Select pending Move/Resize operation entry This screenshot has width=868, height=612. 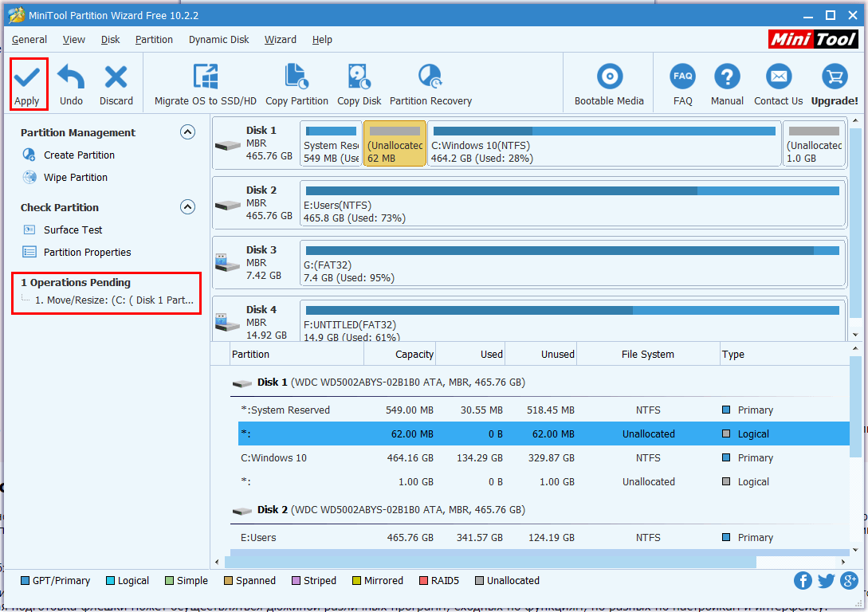(x=114, y=300)
